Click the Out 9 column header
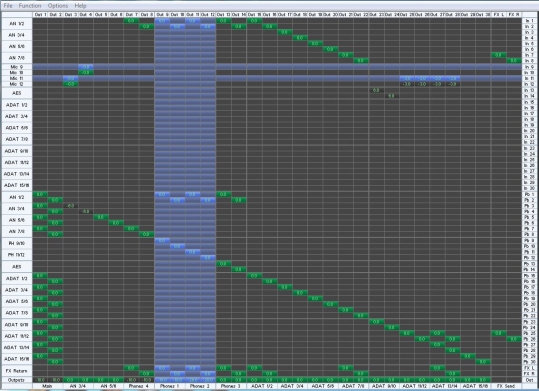 [162, 15]
